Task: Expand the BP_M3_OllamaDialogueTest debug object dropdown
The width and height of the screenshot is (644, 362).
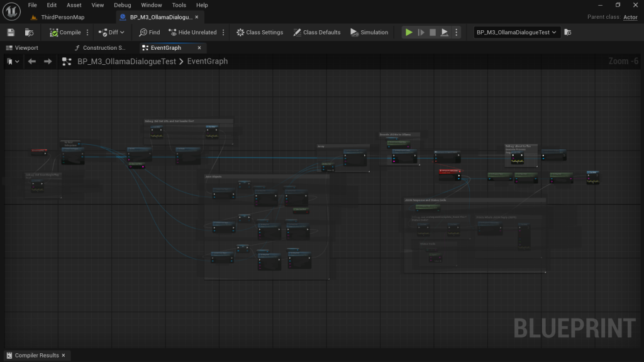Action: [517, 32]
